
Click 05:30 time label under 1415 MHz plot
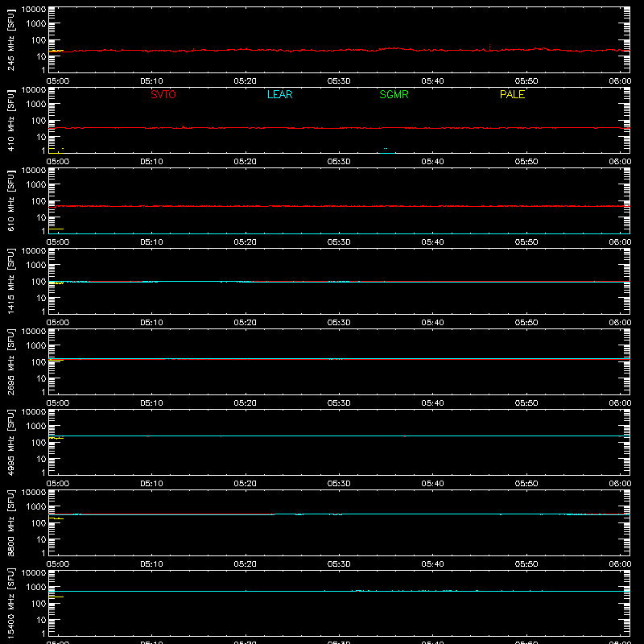339,323
